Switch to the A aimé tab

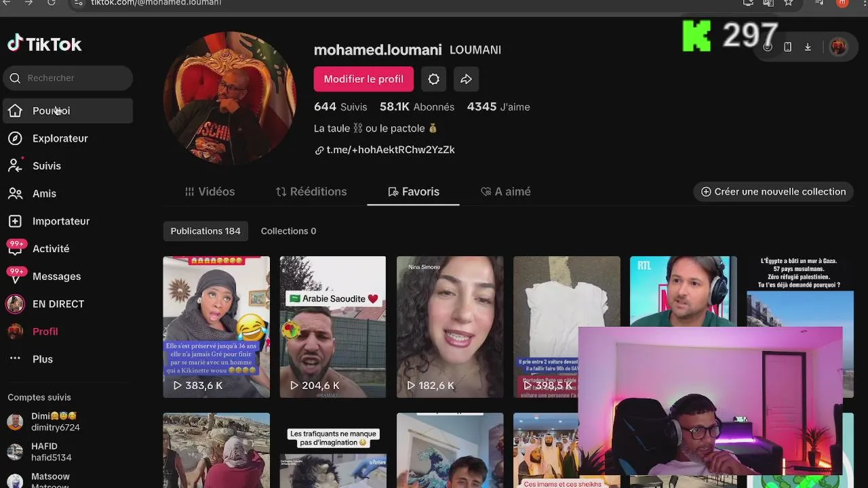pyautogui.click(x=506, y=192)
